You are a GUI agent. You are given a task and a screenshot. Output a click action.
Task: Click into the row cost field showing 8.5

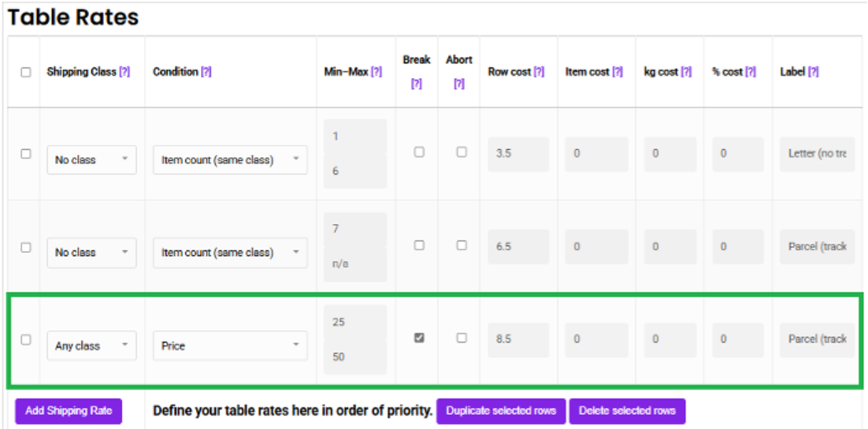(x=518, y=340)
